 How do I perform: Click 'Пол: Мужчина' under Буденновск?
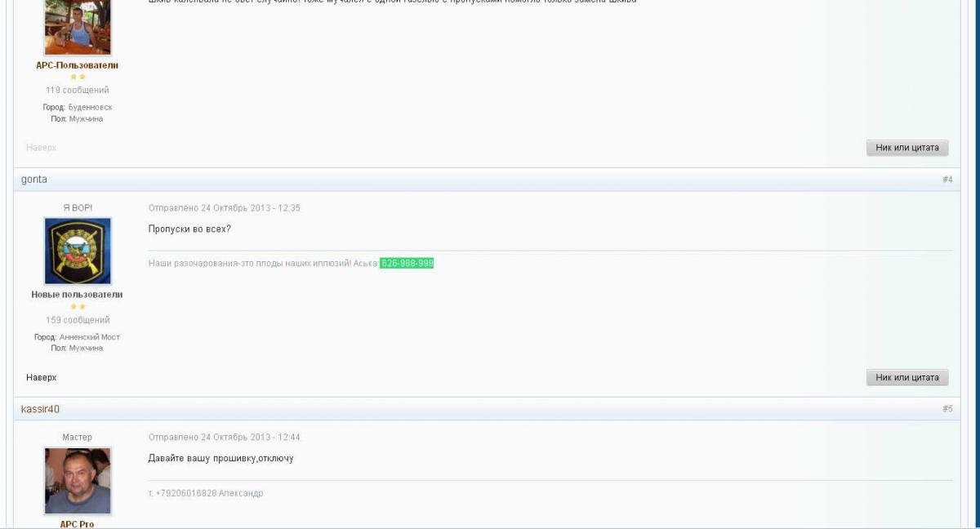point(78,118)
